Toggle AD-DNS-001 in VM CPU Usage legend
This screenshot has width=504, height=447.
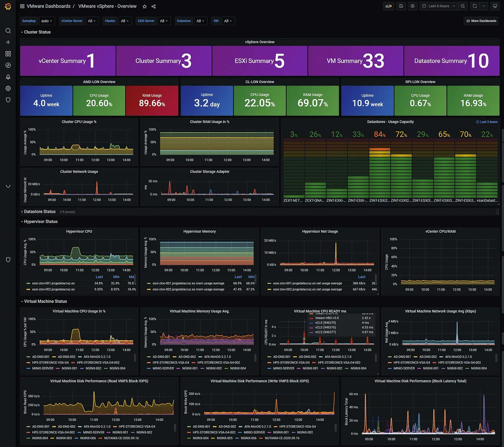click(x=41, y=357)
